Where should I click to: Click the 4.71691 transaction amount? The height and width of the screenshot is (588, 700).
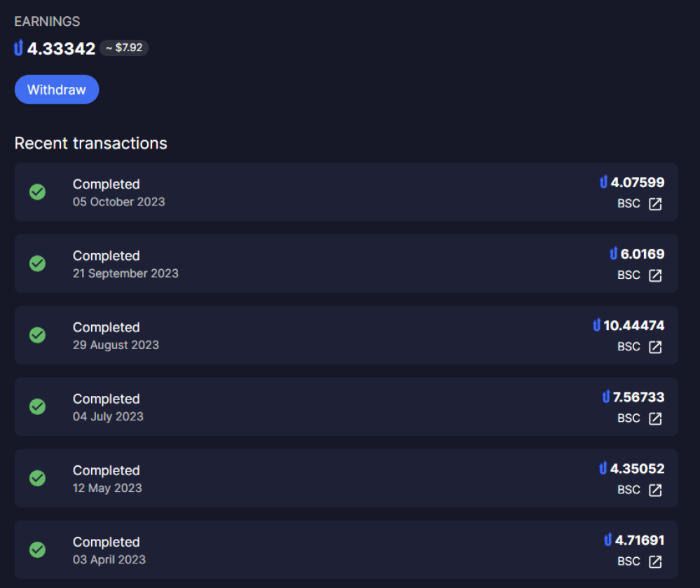point(640,540)
